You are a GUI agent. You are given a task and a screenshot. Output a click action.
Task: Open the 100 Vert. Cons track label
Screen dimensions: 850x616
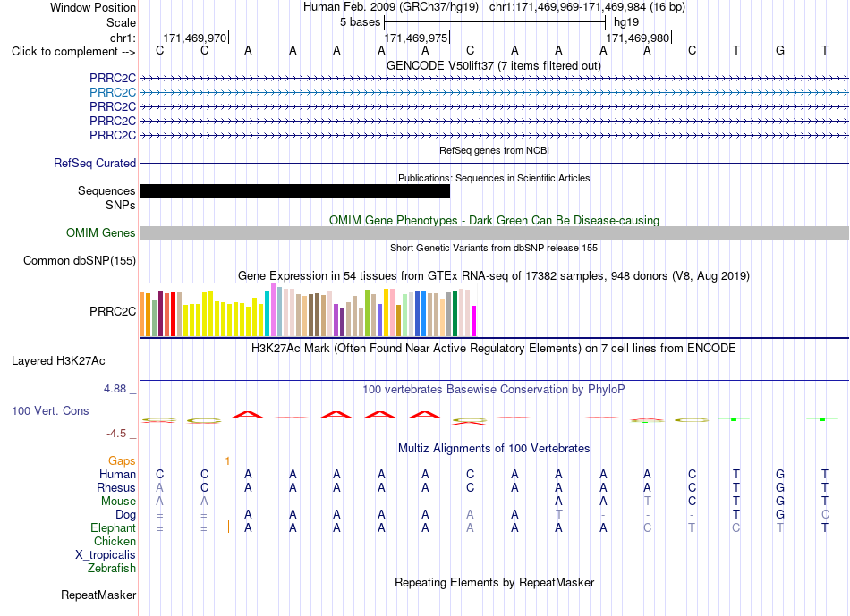[50, 410]
